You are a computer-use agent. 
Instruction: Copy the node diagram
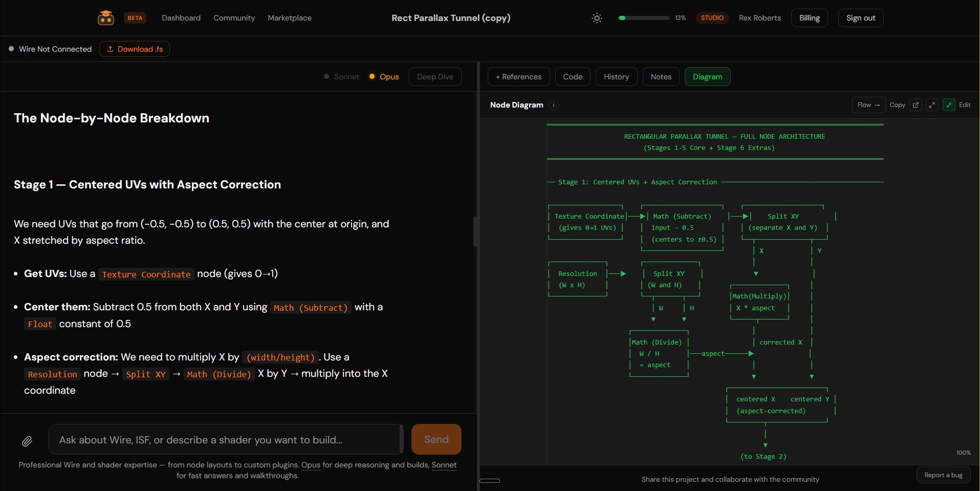(x=897, y=105)
